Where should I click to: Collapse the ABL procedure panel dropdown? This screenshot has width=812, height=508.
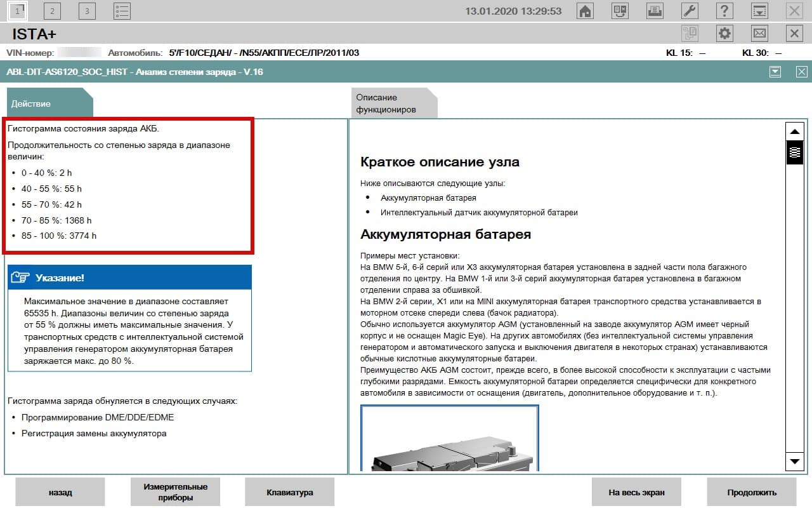point(775,72)
